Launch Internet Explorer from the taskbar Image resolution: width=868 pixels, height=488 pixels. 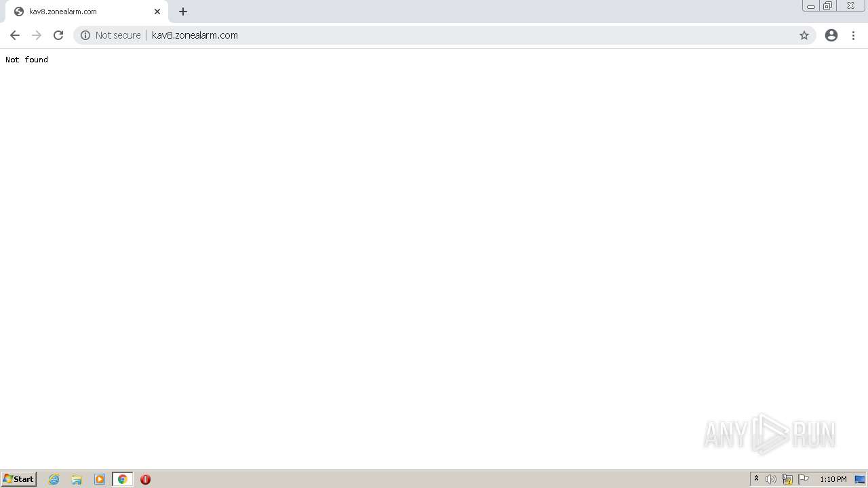[54, 479]
